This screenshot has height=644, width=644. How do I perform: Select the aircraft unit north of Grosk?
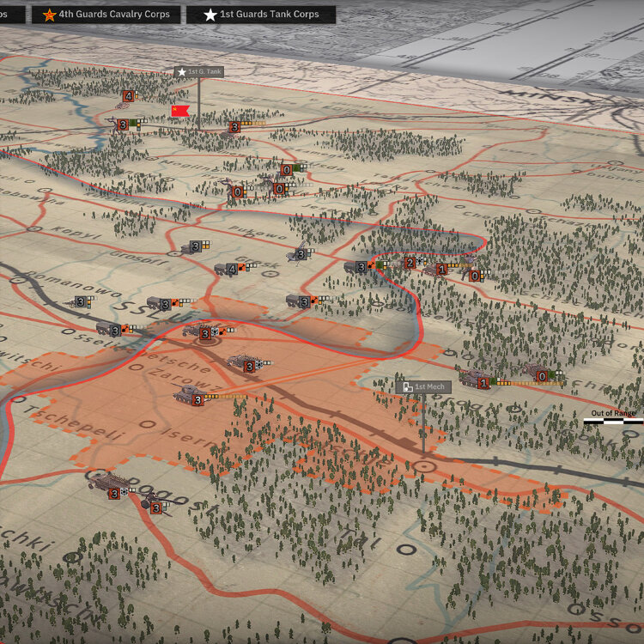300,254
